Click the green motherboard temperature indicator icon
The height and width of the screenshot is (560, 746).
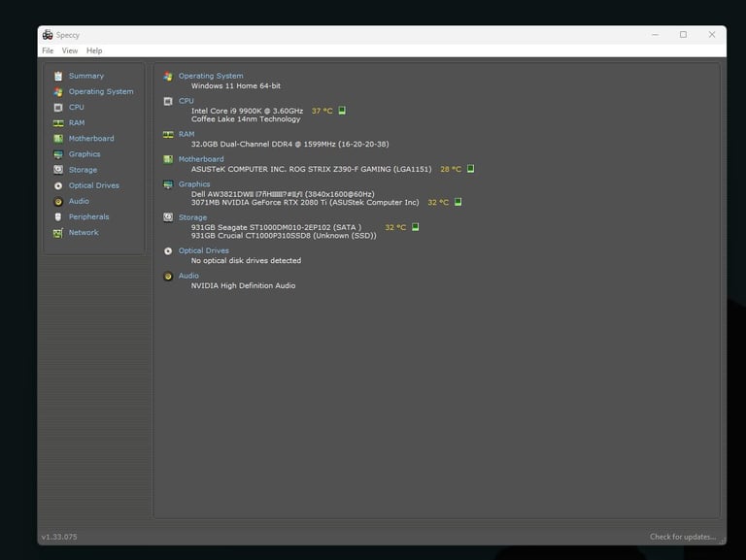pyautogui.click(x=470, y=168)
